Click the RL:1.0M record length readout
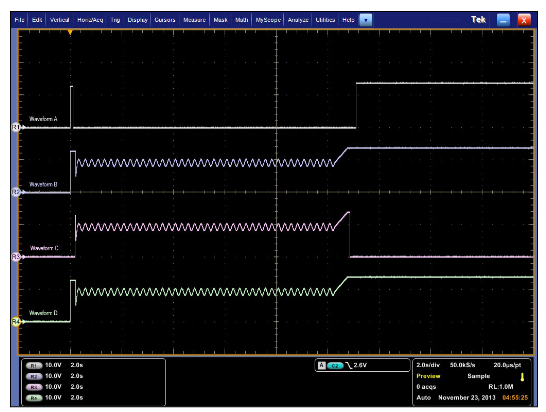 pyautogui.click(x=501, y=387)
